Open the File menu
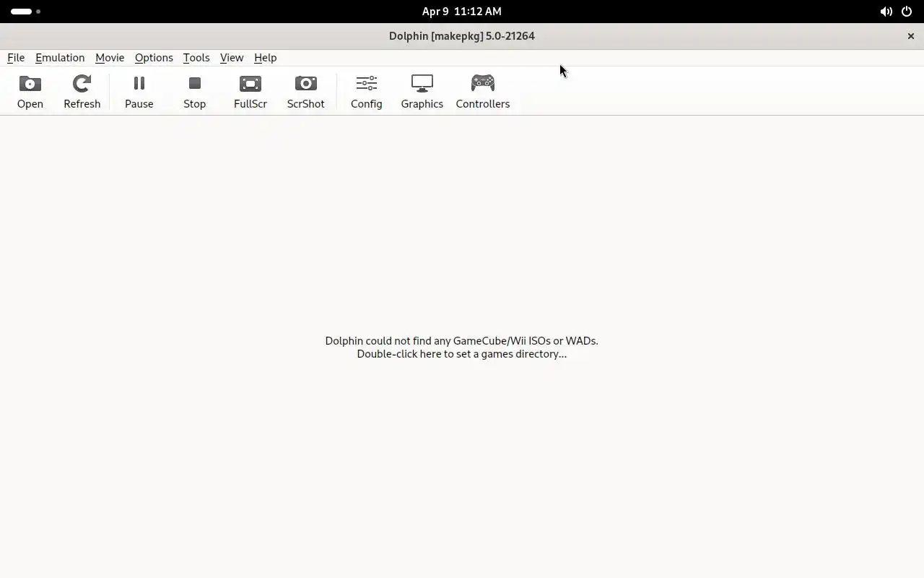 (16, 58)
